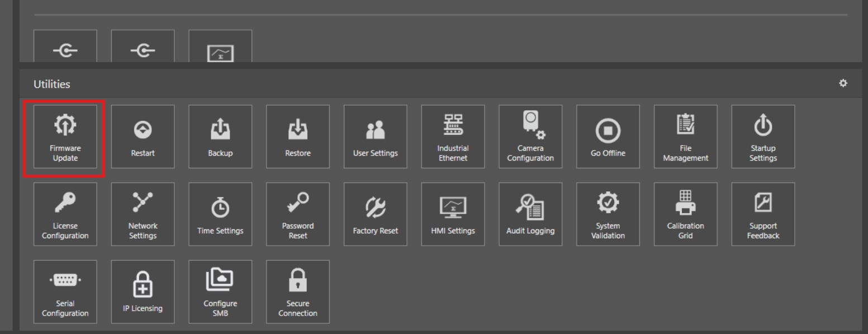Image resolution: width=868 pixels, height=334 pixels.
Task: Open File Management
Action: coord(686,137)
